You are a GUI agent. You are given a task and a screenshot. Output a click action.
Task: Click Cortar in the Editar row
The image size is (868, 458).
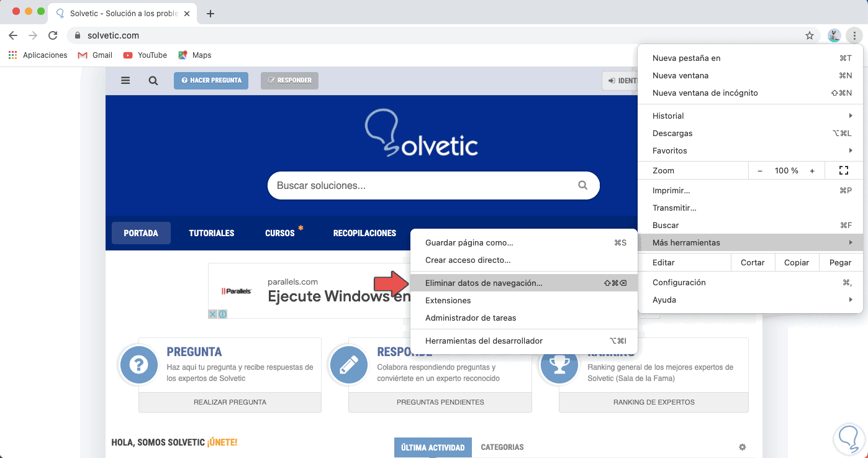pos(753,262)
